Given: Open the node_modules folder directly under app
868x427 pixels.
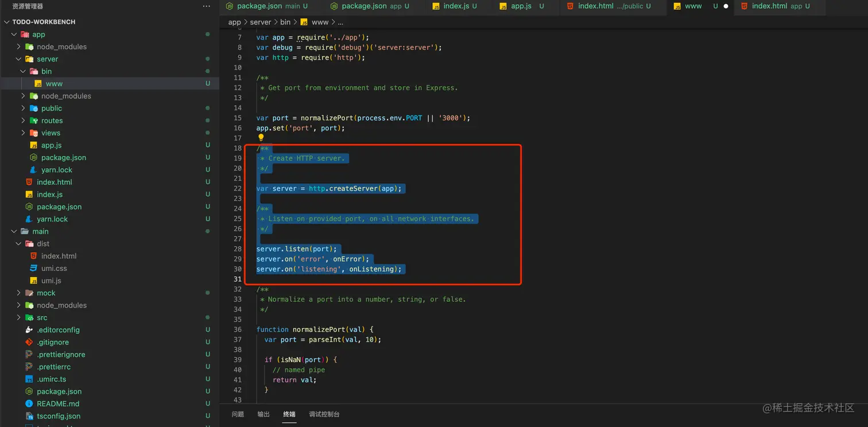Looking at the screenshot, I should [x=61, y=47].
